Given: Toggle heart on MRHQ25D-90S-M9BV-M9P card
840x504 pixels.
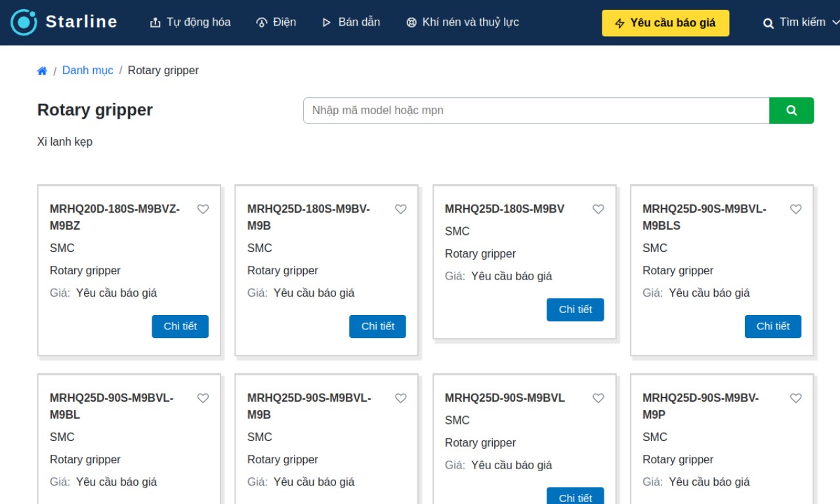Looking at the screenshot, I should click(795, 398).
